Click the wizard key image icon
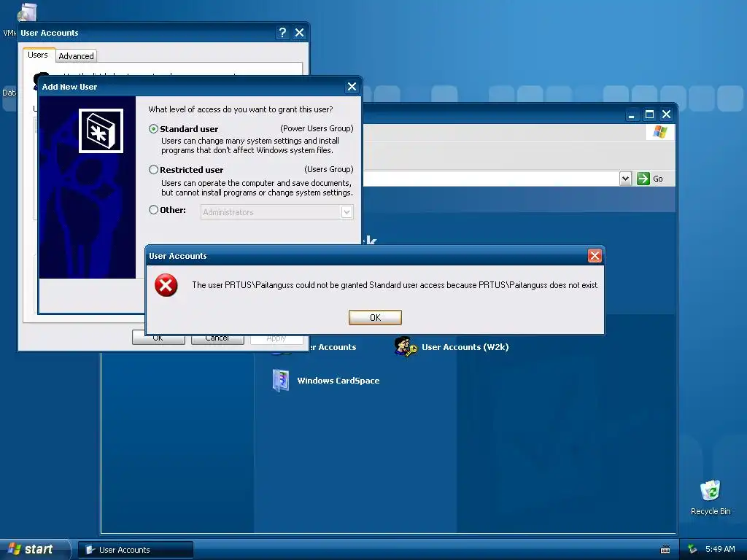The width and height of the screenshot is (747, 560). point(101,131)
